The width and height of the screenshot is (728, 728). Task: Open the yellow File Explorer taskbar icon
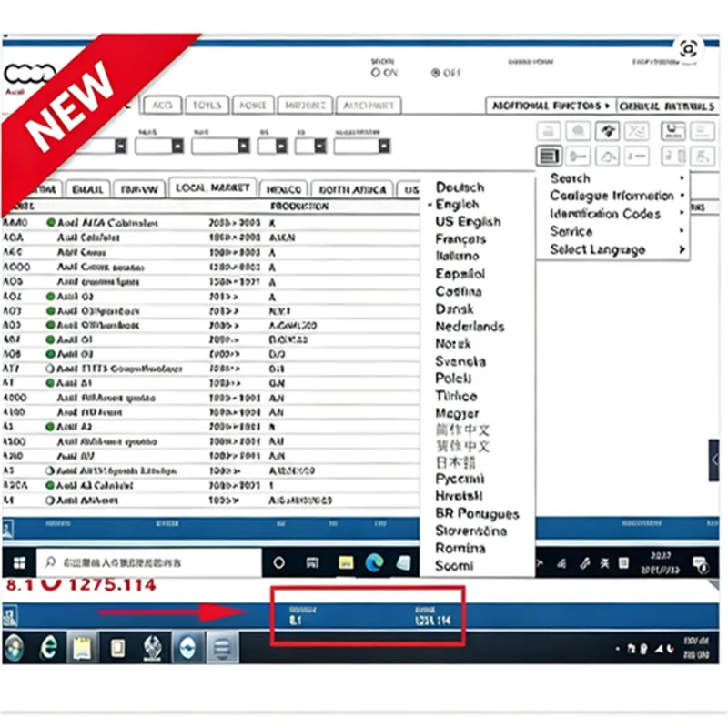coord(346,563)
